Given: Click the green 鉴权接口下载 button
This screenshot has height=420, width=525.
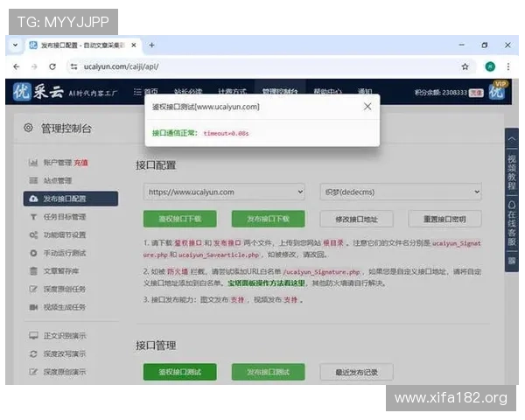Looking at the screenshot, I should click(x=179, y=219).
